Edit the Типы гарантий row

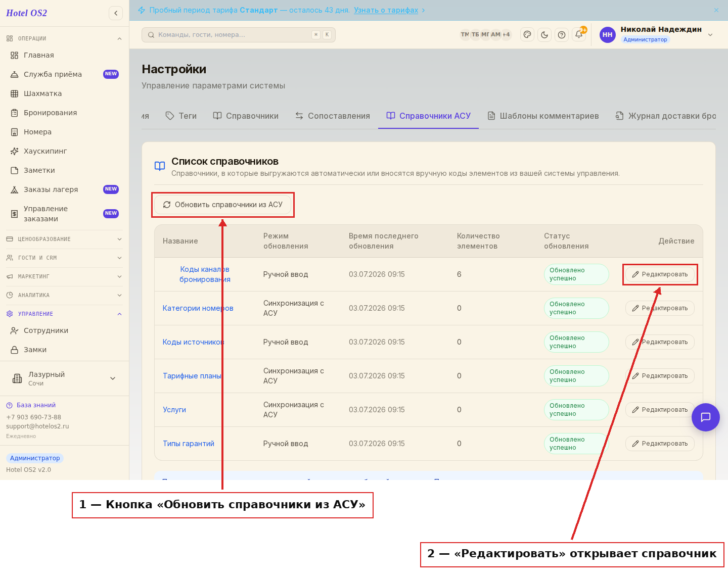[660, 444]
